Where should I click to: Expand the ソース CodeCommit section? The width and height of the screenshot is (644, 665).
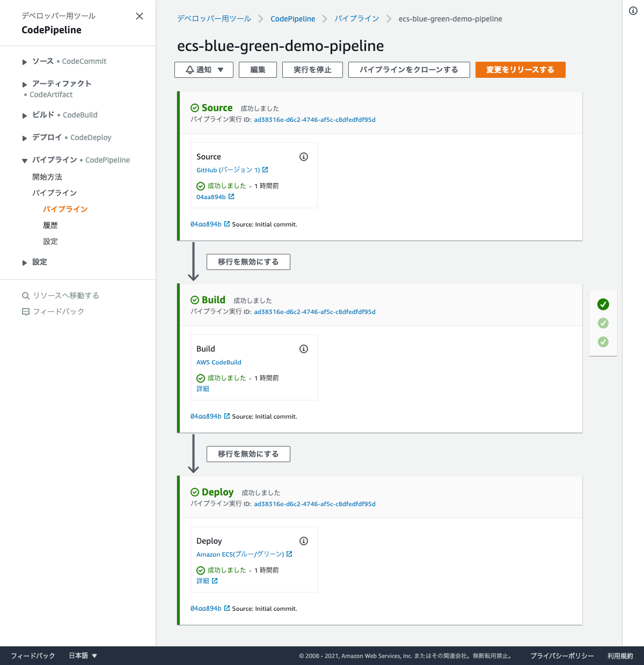click(x=25, y=62)
